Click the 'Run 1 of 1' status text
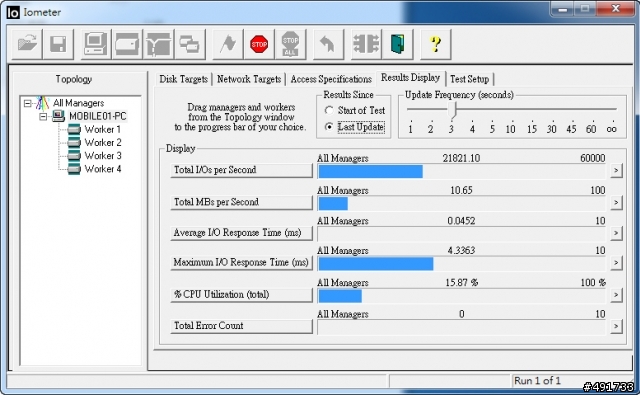 coord(537,381)
